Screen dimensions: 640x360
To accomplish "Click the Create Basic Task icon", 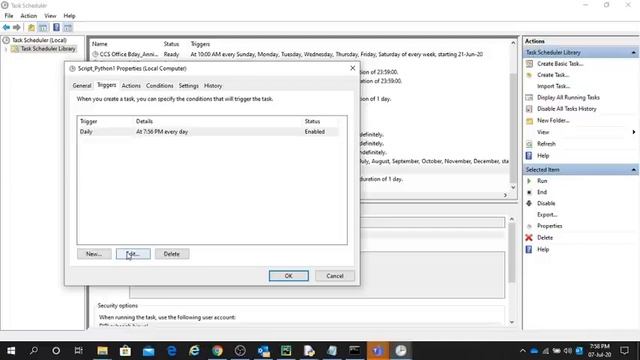I will point(529,64).
